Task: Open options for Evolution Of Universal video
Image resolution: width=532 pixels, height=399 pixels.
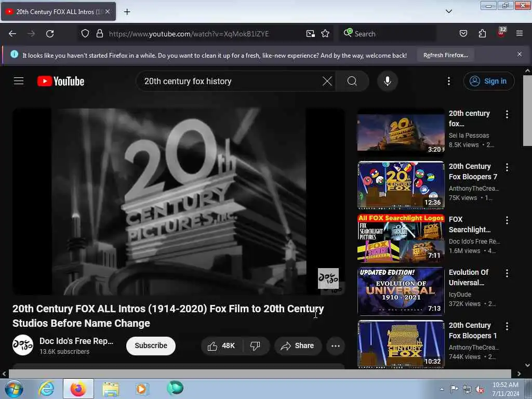Action: click(507, 273)
